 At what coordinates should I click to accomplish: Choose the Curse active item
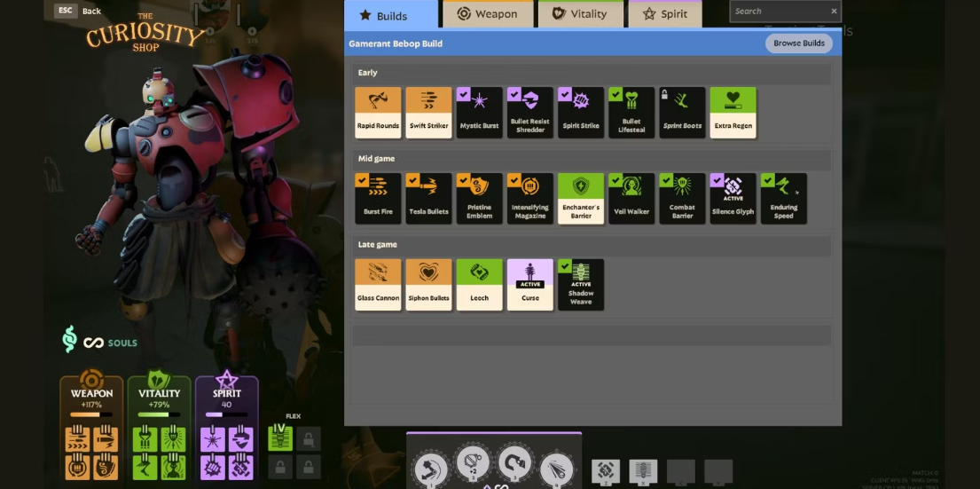point(530,285)
